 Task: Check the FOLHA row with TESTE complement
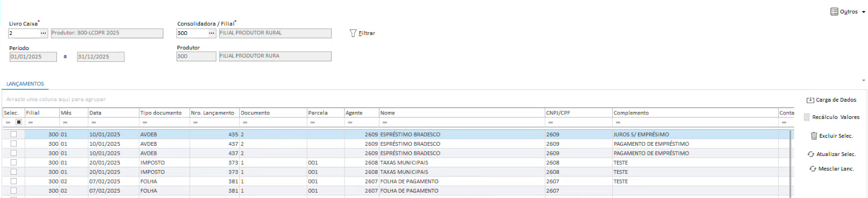click(x=13, y=181)
